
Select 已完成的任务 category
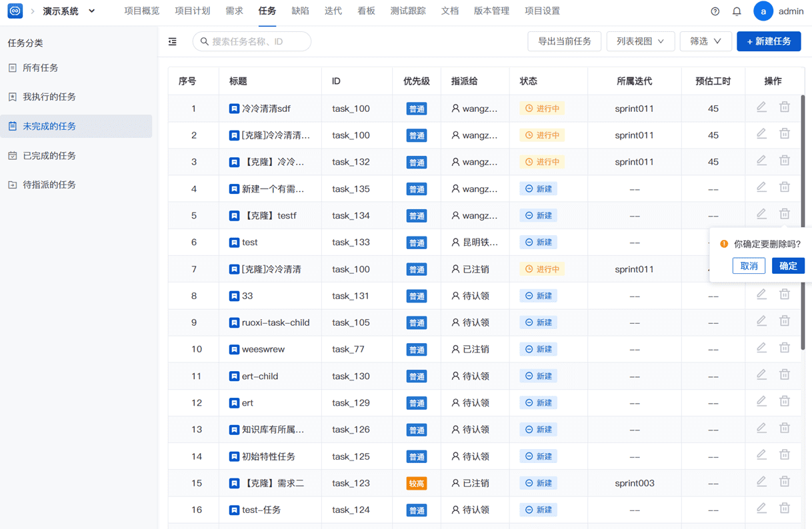point(76,155)
